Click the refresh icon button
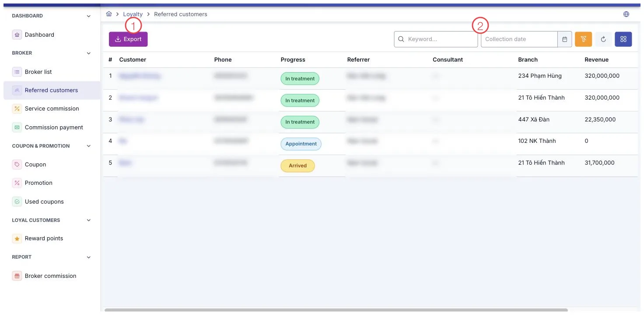Viewport: 644px width, 315px height. (603, 39)
